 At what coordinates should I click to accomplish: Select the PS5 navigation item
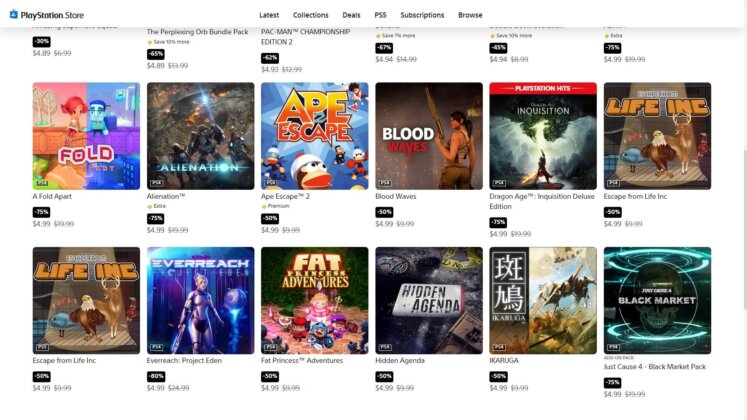point(380,15)
